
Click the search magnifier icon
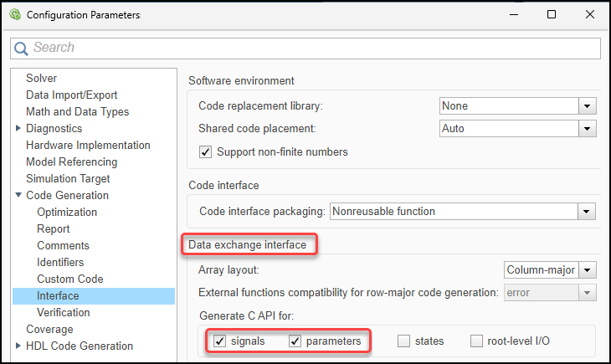[x=22, y=49]
